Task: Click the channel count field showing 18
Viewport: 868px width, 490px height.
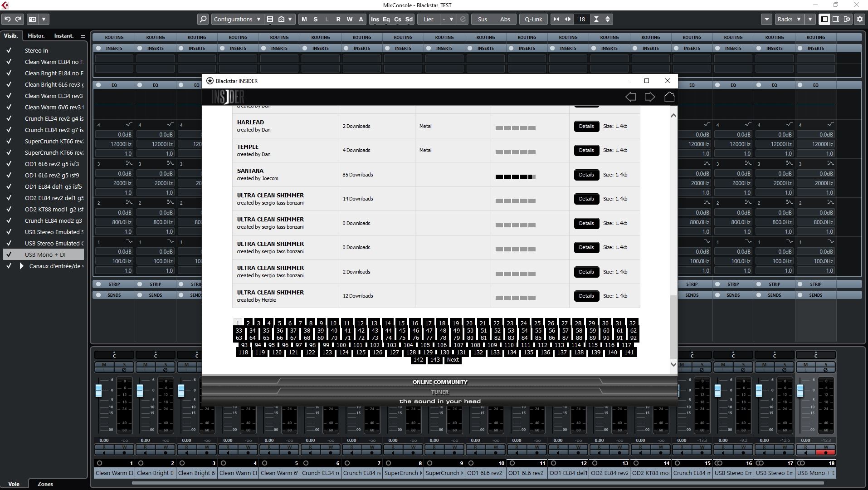Action: coord(581,19)
